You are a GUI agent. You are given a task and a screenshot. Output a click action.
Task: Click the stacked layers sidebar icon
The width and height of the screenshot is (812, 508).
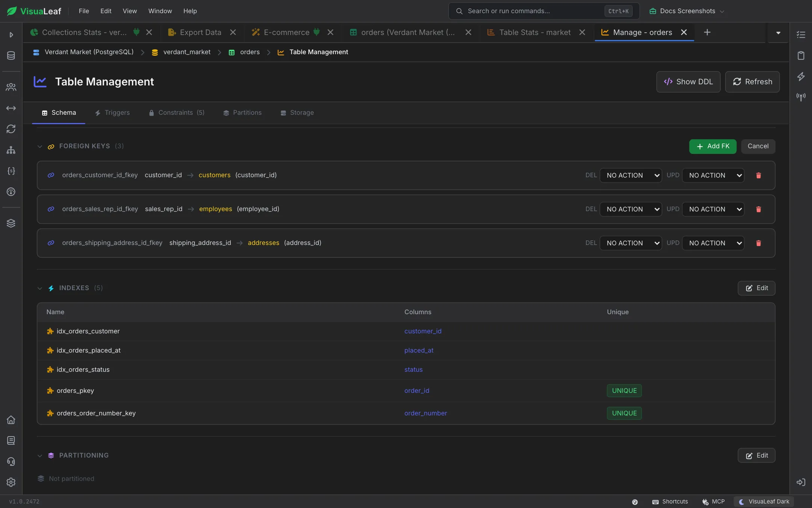coord(11,224)
